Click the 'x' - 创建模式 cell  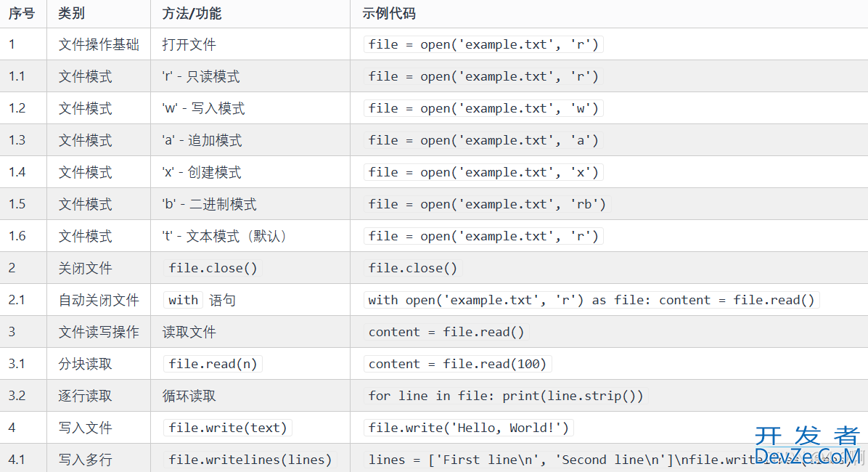[x=201, y=172]
